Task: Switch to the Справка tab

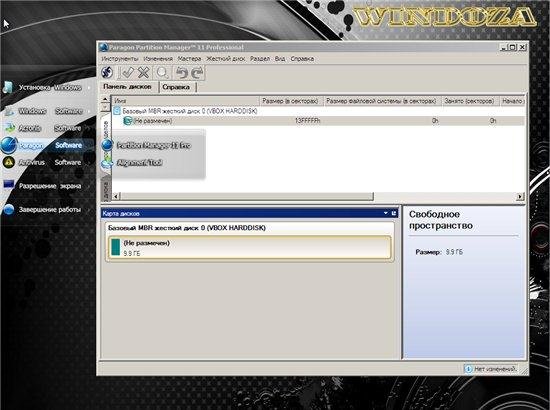Action: pyautogui.click(x=176, y=87)
